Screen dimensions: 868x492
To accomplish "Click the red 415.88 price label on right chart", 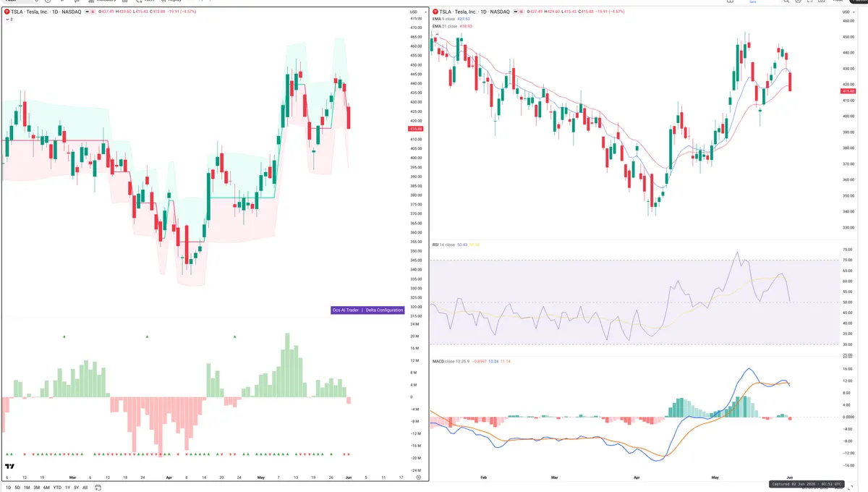I will pos(848,90).
